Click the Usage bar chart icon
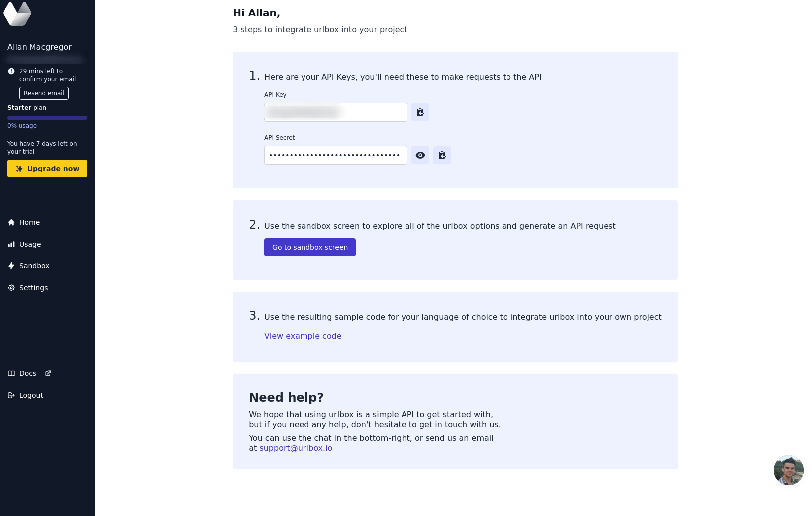The image size is (812, 516). (11, 244)
